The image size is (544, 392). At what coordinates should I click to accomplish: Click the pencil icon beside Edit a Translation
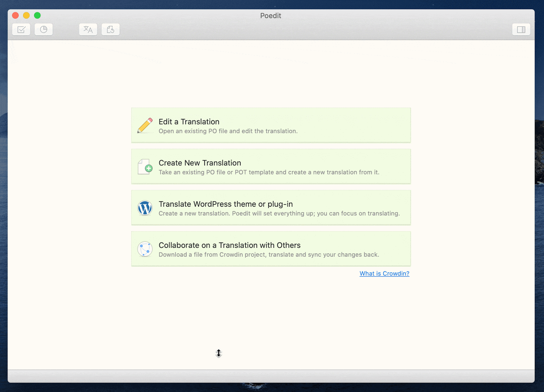tap(145, 125)
